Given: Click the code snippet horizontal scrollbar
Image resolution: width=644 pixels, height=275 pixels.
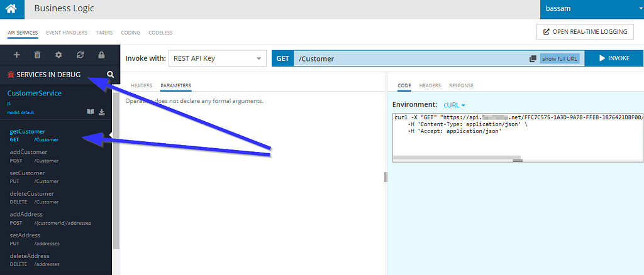Looking at the screenshot, I should pos(456,158).
